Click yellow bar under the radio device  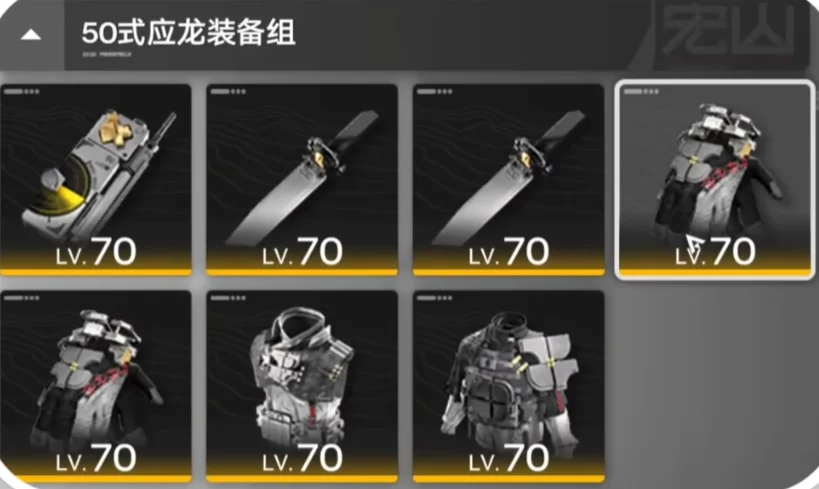click(x=96, y=272)
